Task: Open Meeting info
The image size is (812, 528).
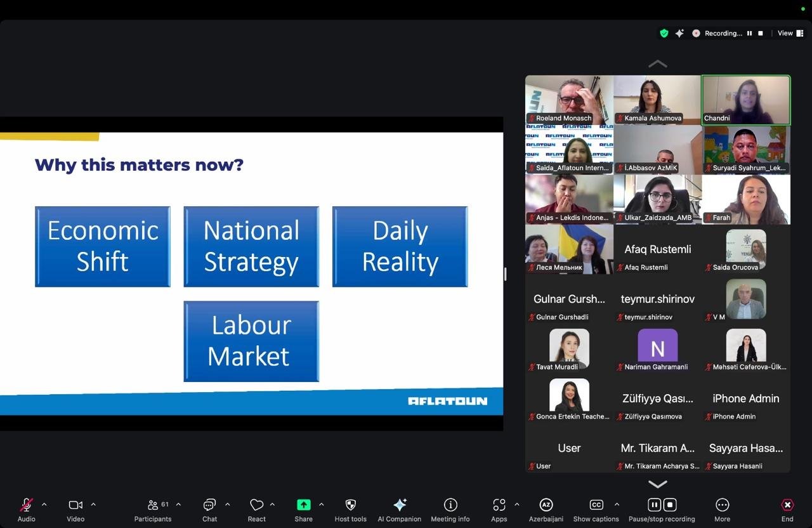Action: click(450, 505)
